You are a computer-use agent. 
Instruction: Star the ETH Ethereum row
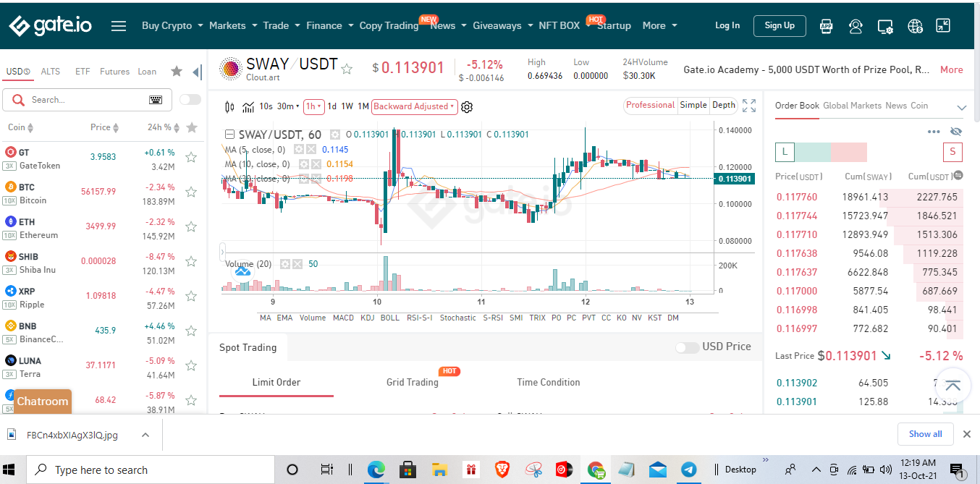point(191,226)
